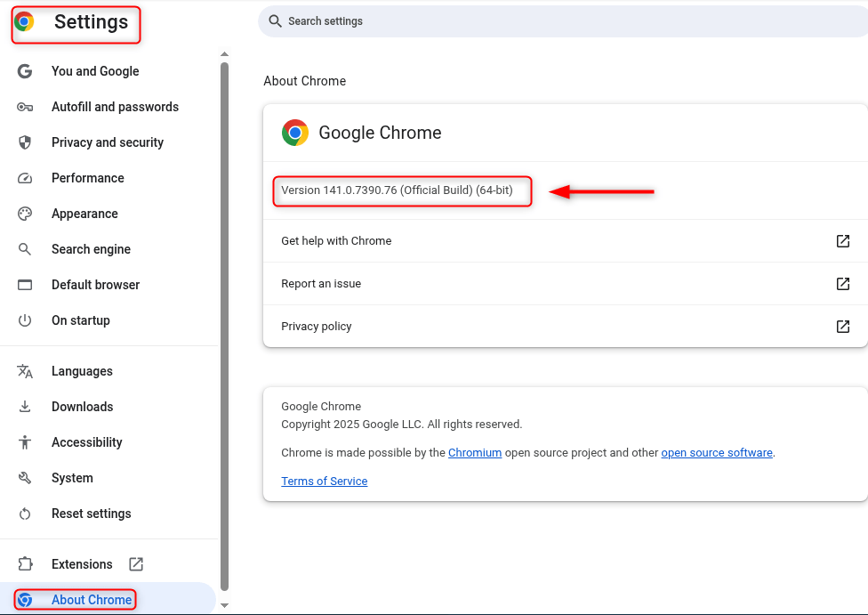Screen dimensions: 868x615
Task: Open external link icon for Report an issue
Action: pyautogui.click(x=842, y=284)
